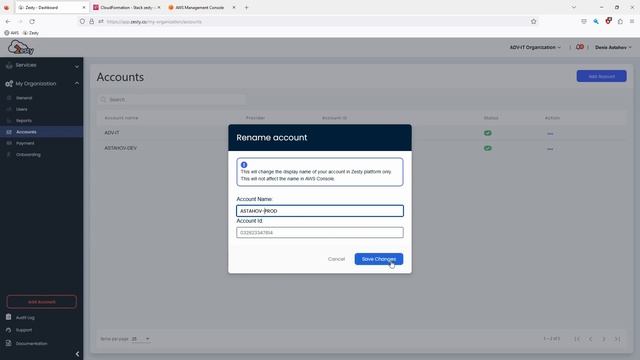Open the ADV-IT Organization dropdown
The height and width of the screenshot is (360, 640).
tap(535, 47)
